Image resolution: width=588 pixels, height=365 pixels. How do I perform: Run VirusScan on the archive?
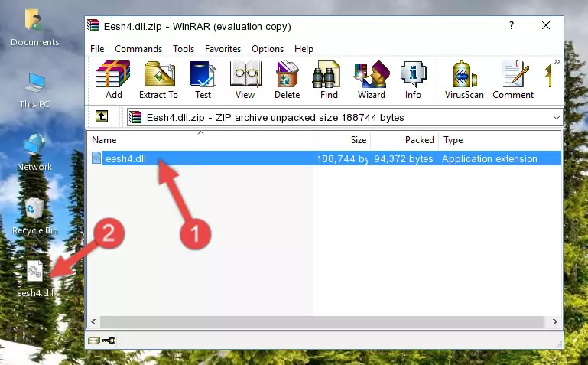tap(464, 80)
